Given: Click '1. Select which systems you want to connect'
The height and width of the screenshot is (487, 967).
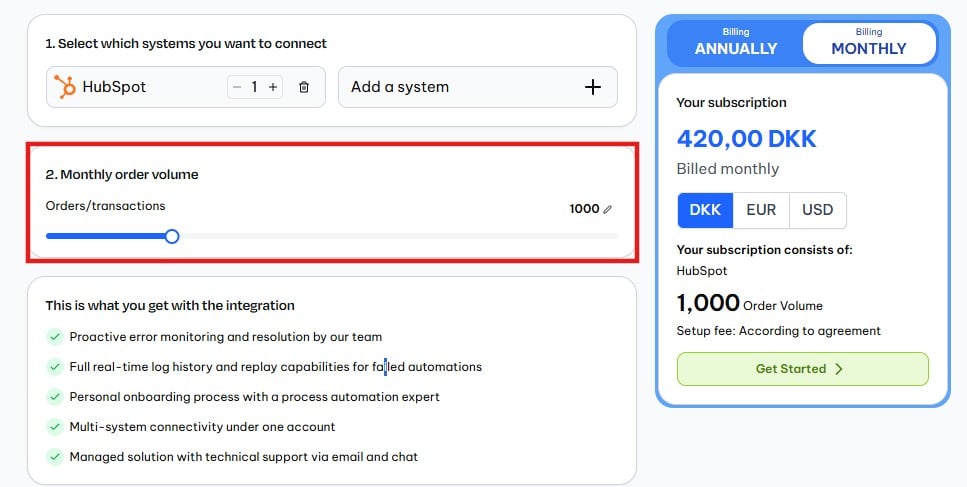Looking at the screenshot, I should coord(186,44).
